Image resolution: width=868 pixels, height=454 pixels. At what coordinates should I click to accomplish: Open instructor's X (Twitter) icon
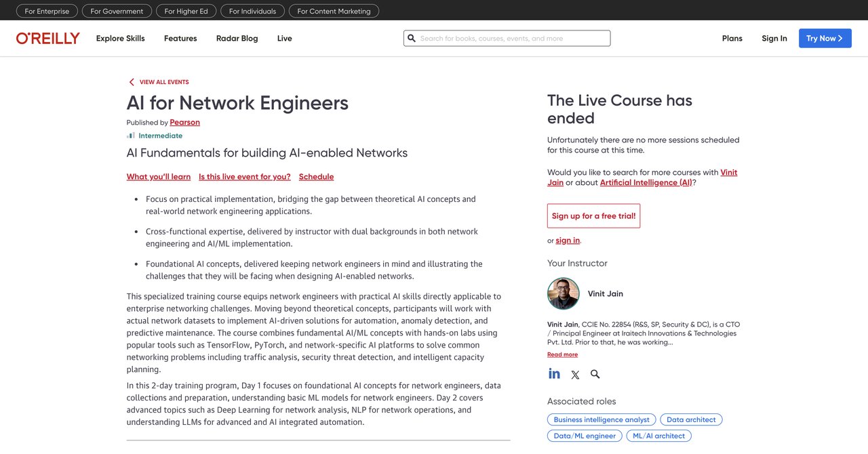575,375
